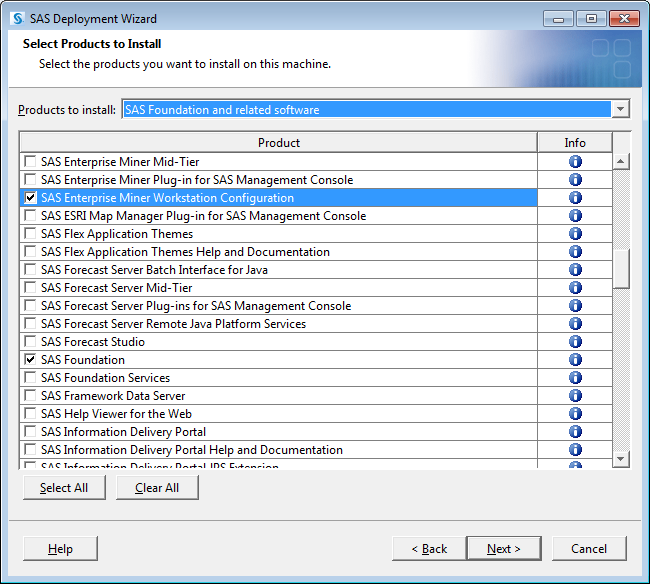Enable Enterprise Miner Plug-in for SAS Management Console
The height and width of the screenshot is (584, 650).
[30, 179]
